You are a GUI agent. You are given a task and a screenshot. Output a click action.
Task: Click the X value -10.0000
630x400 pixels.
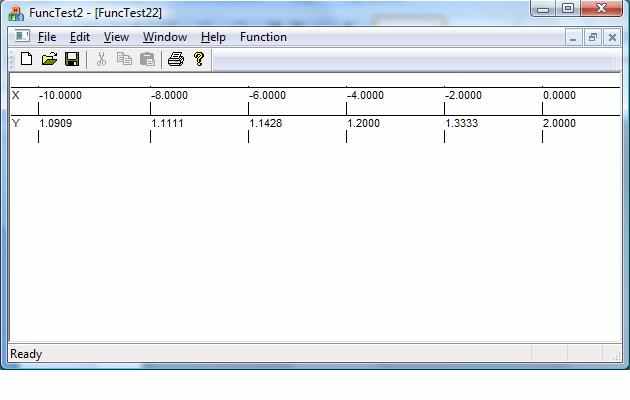click(x=60, y=96)
